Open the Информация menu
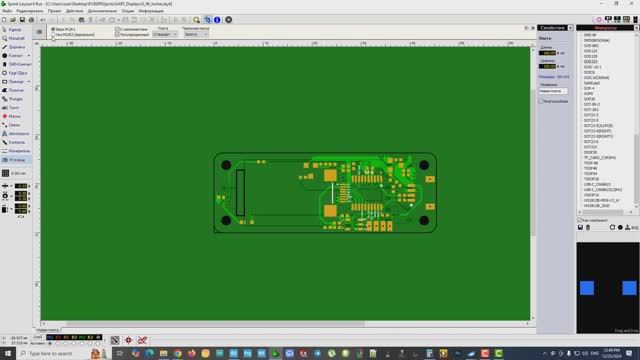Image resolution: width=640 pixels, height=360 pixels. coord(151,11)
